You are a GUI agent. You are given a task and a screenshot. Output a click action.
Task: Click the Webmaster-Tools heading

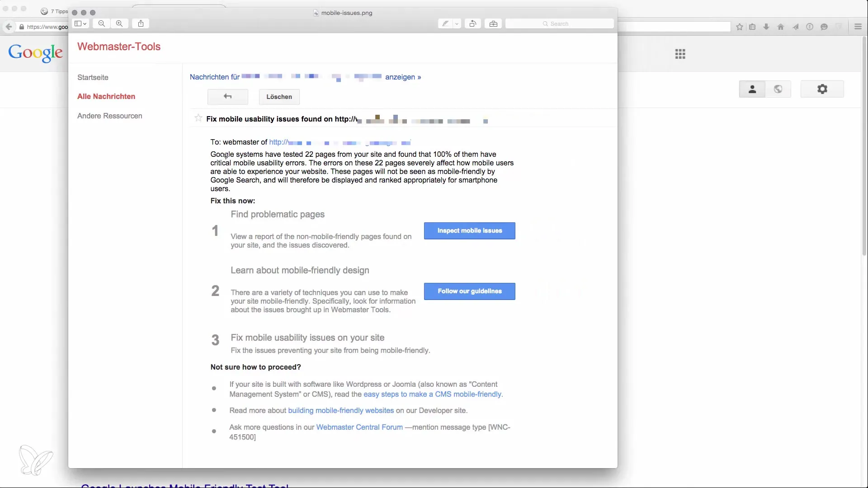[119, 47]
